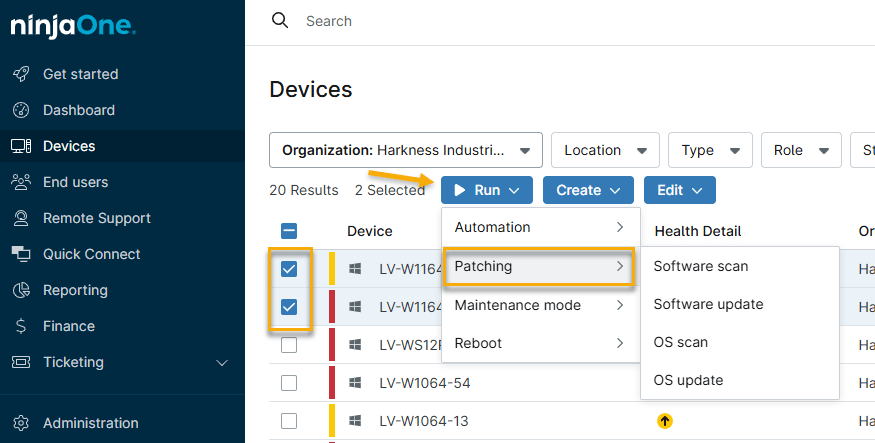The image size is (875, 443).
Task: Select the End users icon
Action: click(x=21, y=182)
